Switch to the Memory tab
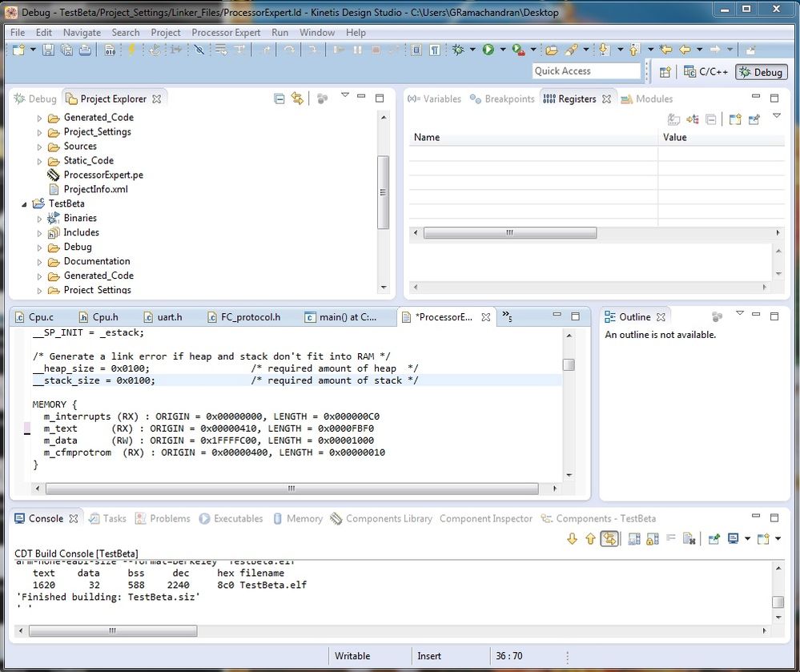 [x=298, y=518]
